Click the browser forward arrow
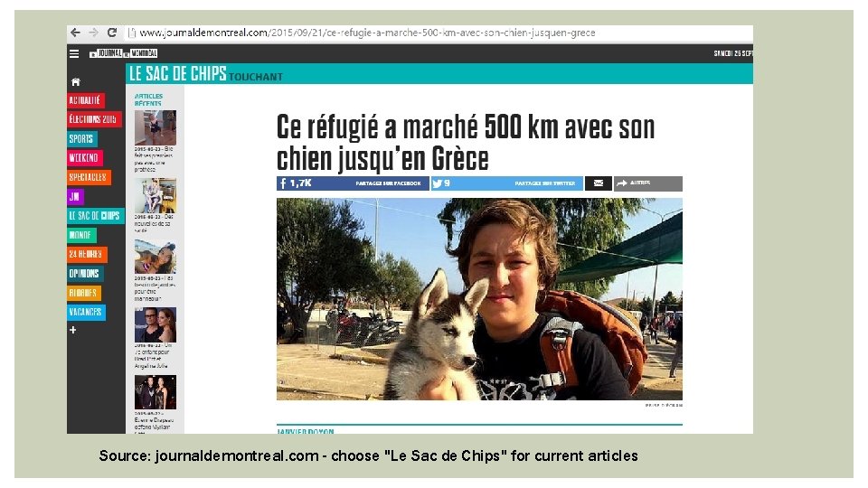The width and height of the screenshot is (868, 488). click(x=93, y=33)
